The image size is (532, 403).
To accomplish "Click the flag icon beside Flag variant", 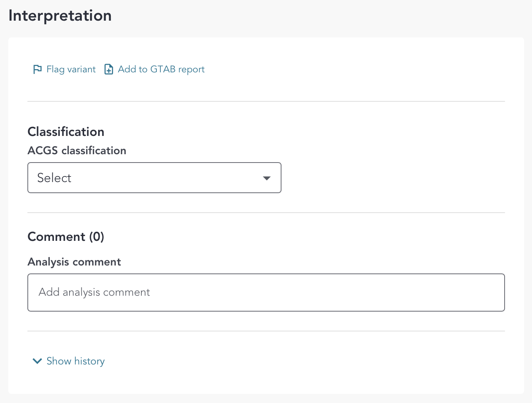I will click(37, 70).
